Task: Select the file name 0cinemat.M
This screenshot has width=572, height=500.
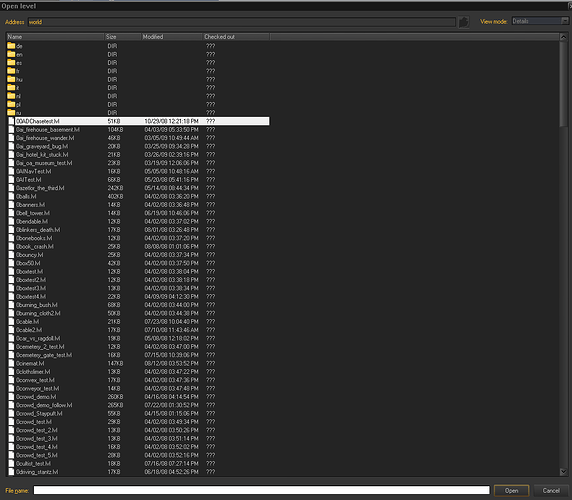Action: 30,364
